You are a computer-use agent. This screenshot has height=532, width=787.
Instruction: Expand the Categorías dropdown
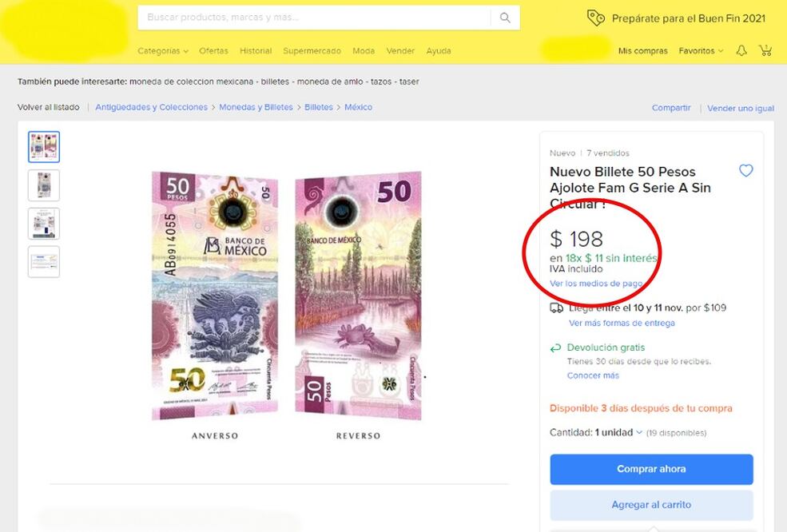point(162,50)
